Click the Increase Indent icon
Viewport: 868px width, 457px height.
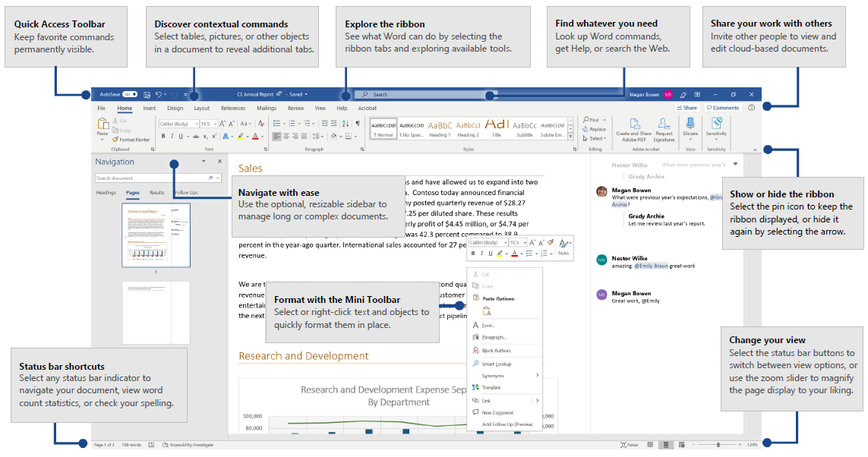334,124
